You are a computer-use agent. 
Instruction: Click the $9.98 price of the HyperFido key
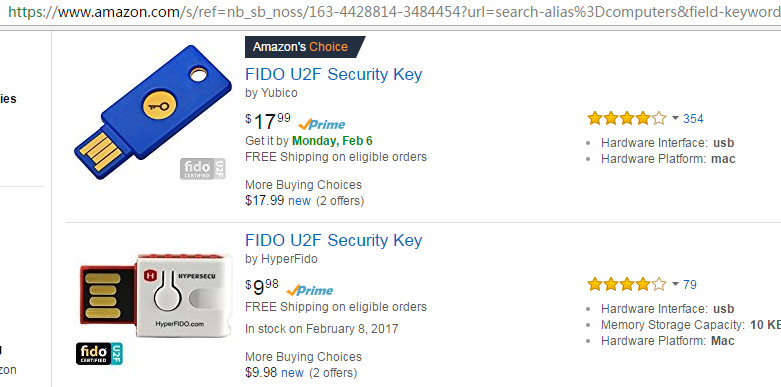[262, 287]
